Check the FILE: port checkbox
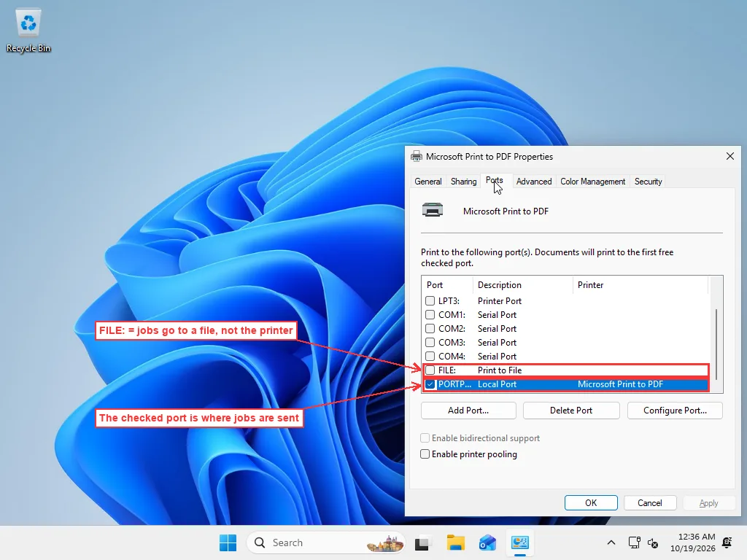 coord(430,370)
